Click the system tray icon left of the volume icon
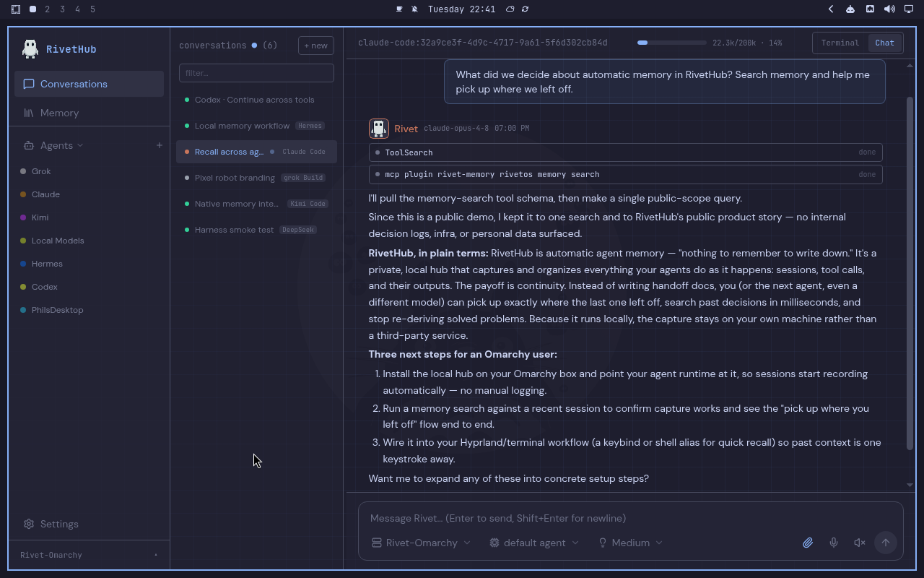 tap(870, 9)
